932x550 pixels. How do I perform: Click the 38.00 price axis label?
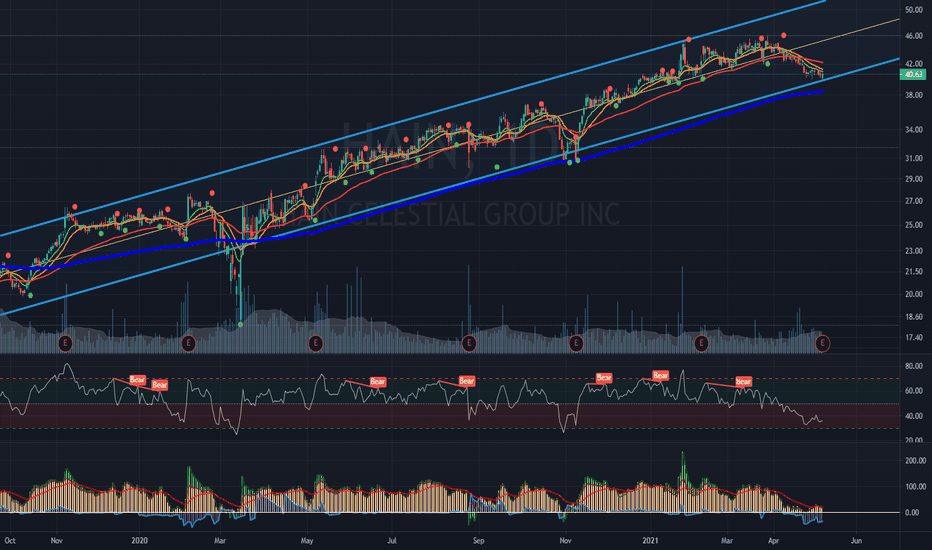click(913, 95)
